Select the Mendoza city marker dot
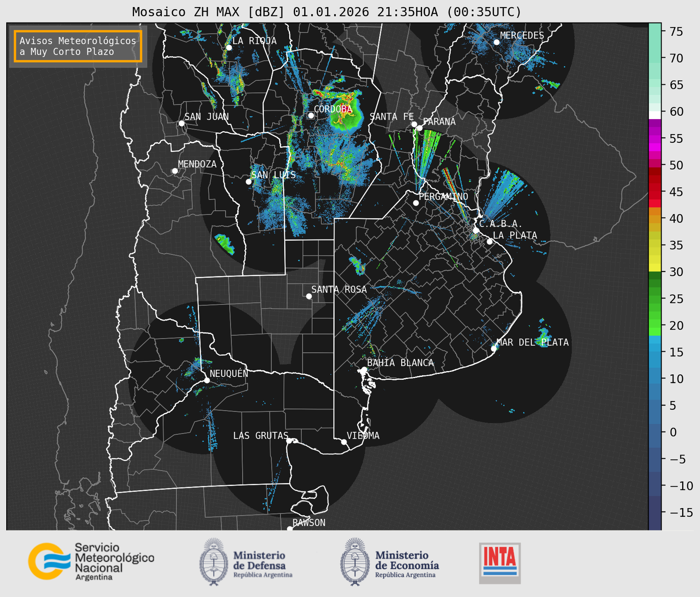Screen dimensions: 700x597 tap(175, 171)
